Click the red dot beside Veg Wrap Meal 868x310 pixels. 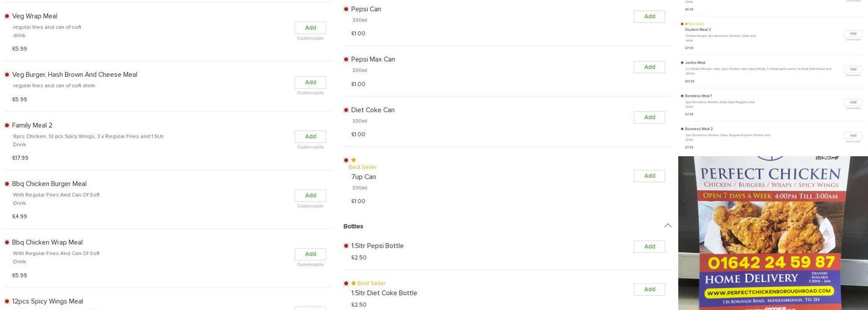[x=7, y=16]
